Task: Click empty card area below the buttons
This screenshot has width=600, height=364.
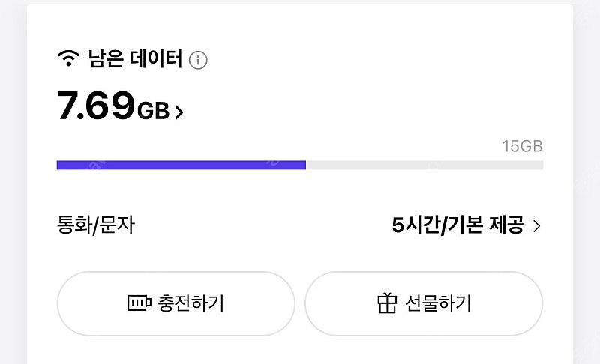Action: click(x=300, y=351)
